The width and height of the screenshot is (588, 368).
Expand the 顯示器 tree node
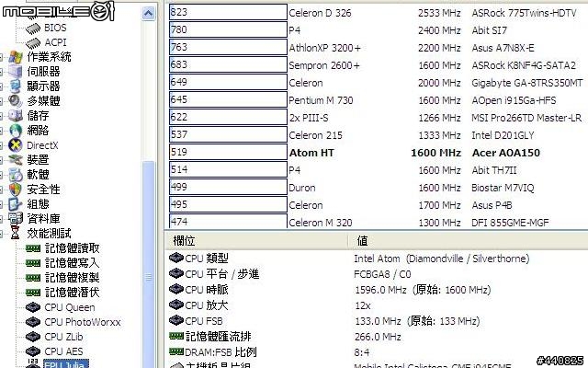[2, 86]
